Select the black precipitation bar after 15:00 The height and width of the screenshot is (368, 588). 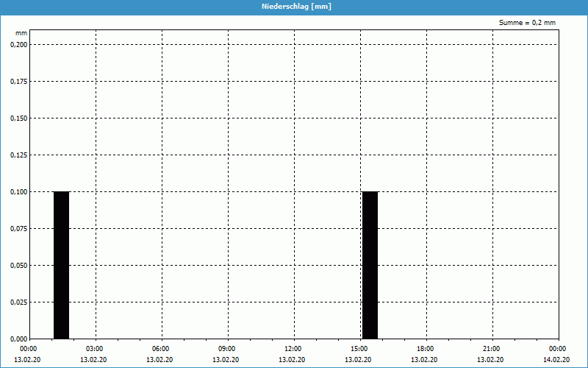pyautogui.click(x=370, y=265)
